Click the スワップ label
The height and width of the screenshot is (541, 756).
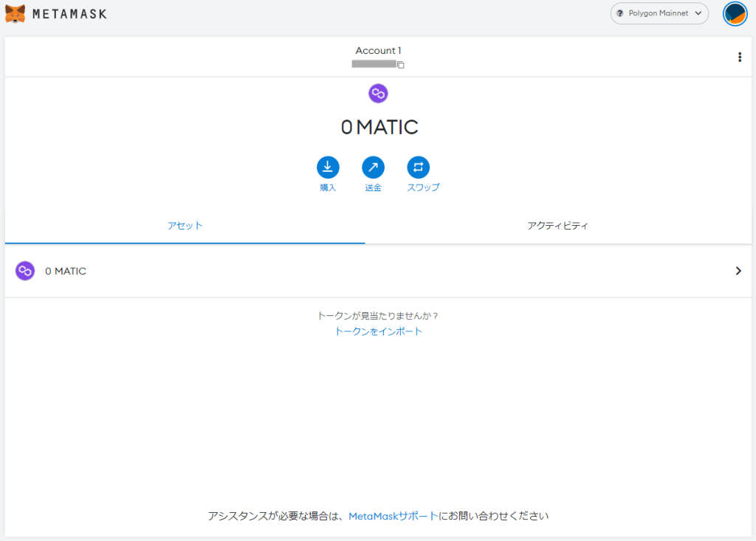423,187
